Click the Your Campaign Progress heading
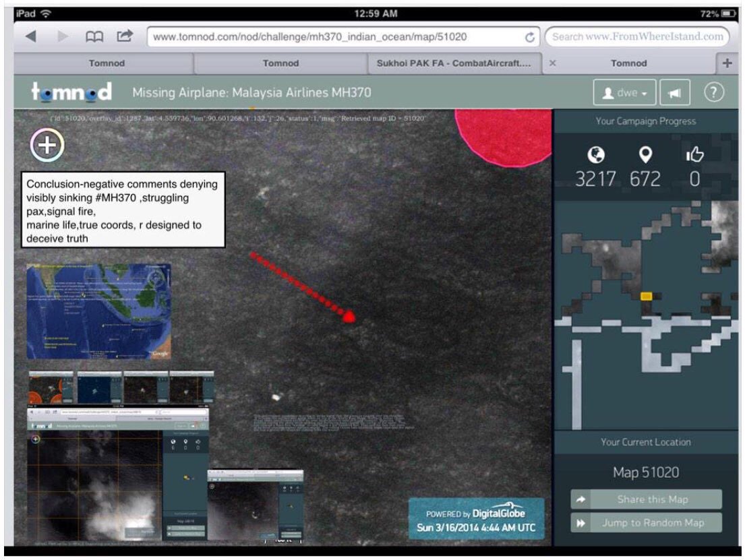This screenshot has width=747, height=560. coord(645,121)
